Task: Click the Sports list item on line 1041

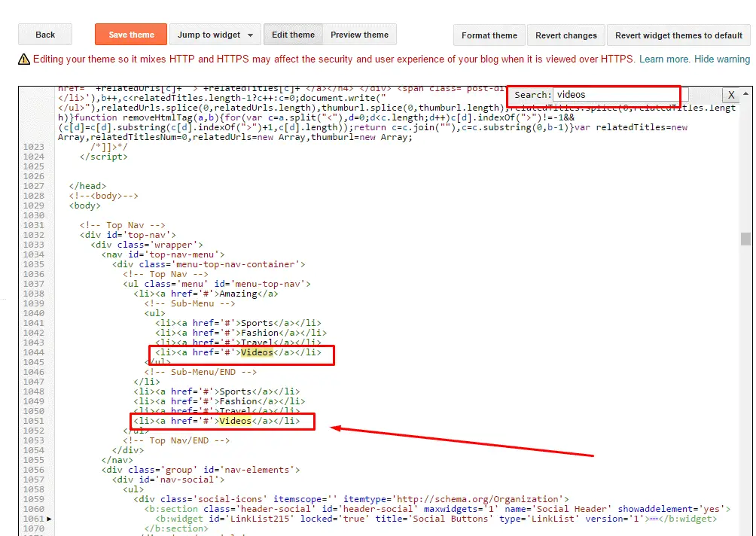Action: tap(238, 323)
